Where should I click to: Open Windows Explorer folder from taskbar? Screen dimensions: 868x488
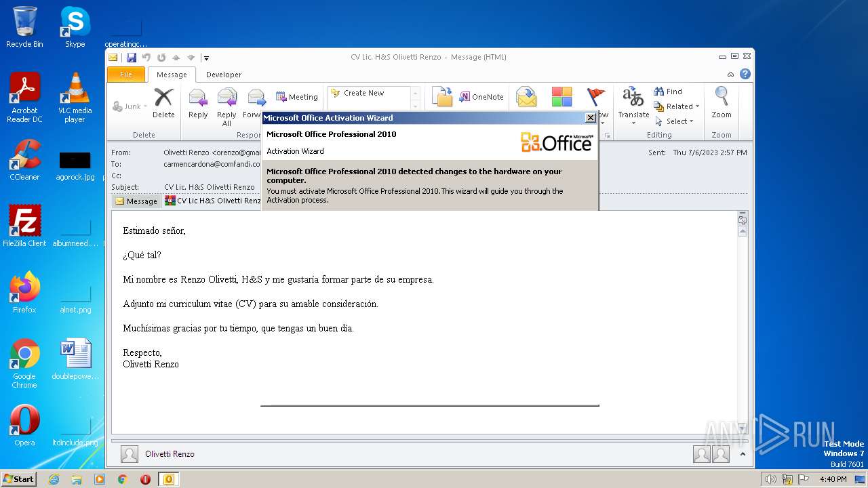(x=77, y=479)
